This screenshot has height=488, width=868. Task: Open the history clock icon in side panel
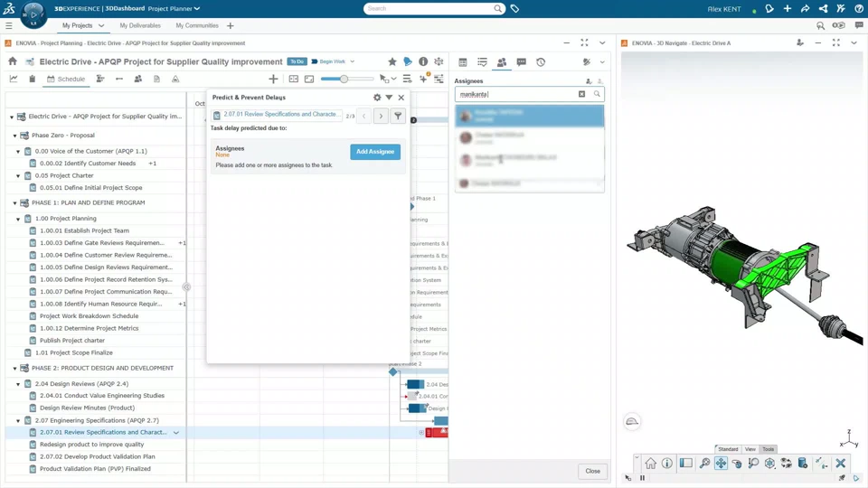541,62
